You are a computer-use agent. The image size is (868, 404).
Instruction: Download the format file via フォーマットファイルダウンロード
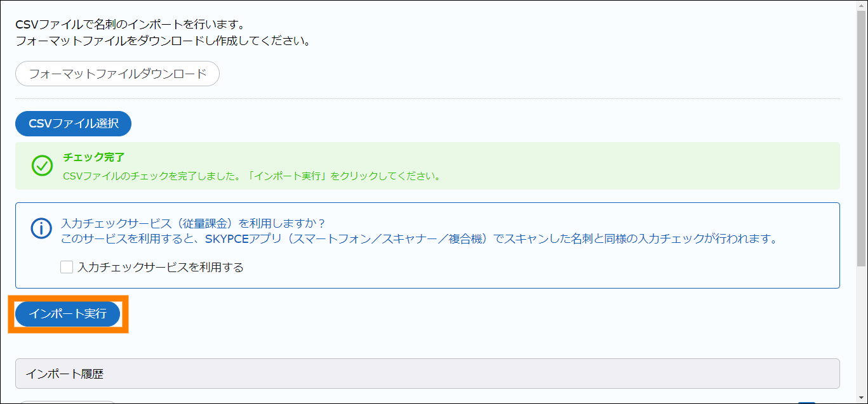tap(117, 74)
